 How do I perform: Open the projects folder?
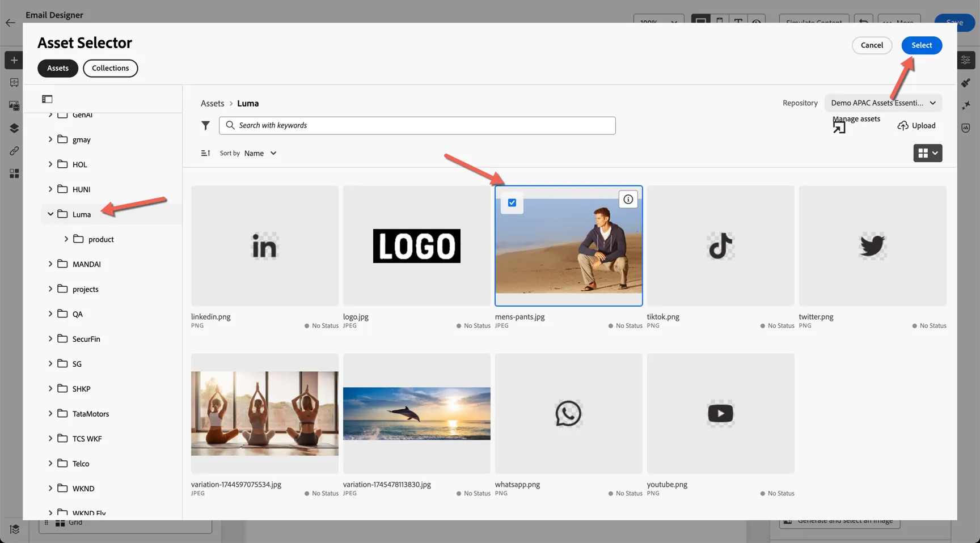click(86, 289)
